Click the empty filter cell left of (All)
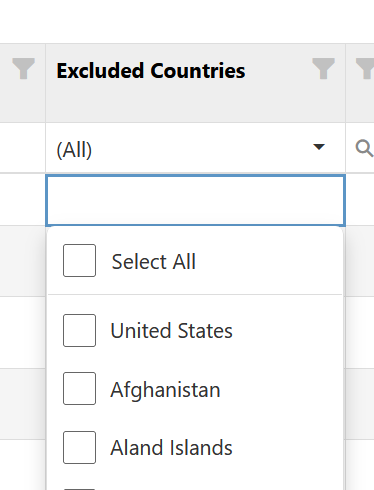This screenshot has width=374, height=490. click(x=23, y=148)
